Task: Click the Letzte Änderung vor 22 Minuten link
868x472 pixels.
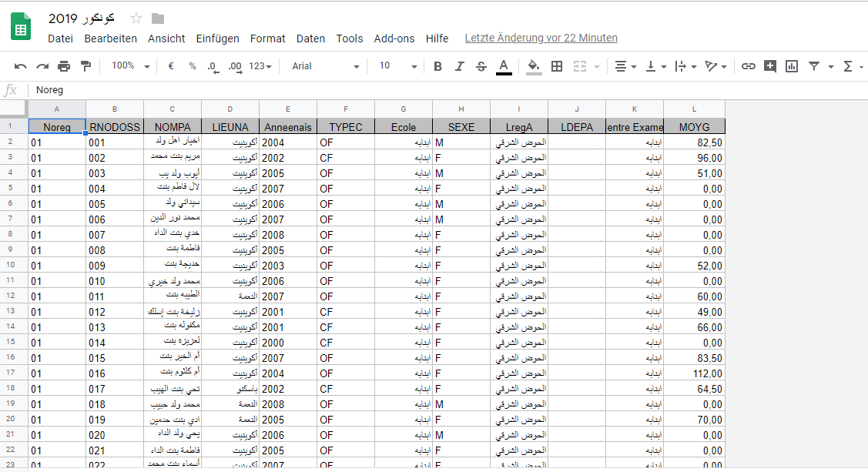Action: (541, 38)
